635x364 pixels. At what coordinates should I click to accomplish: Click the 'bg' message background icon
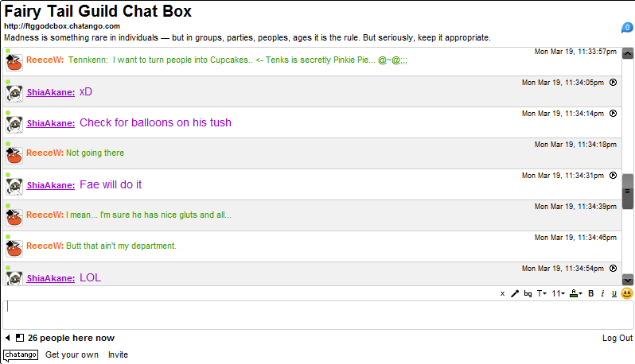[x=528, y=294]
